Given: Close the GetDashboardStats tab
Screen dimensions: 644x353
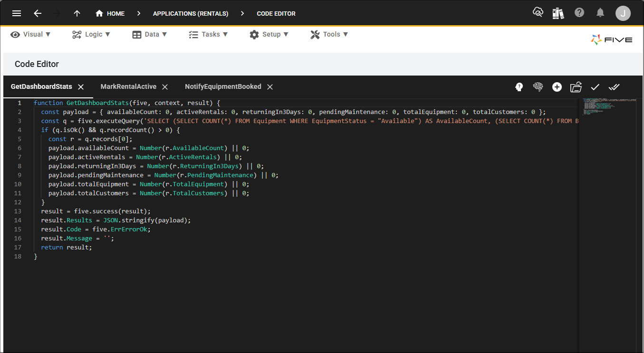Looking at the screenshot, I should 81,87.
